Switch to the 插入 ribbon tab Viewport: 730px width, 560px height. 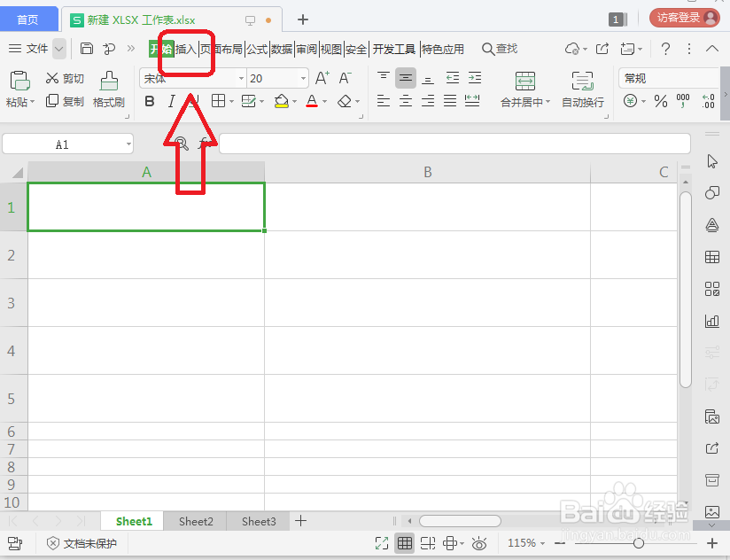coord(187,50)
